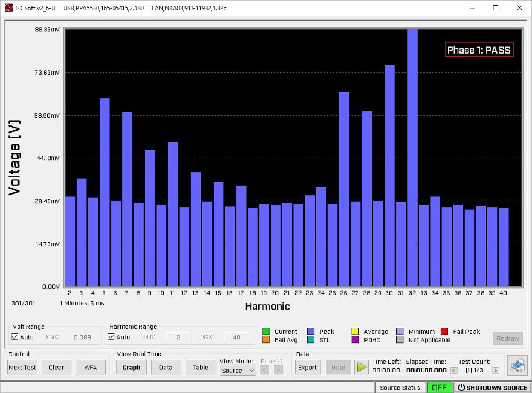The image size is (532, 393).
Task: Click the IECSoft logo in the title bar
Action: tap(8, 8)
